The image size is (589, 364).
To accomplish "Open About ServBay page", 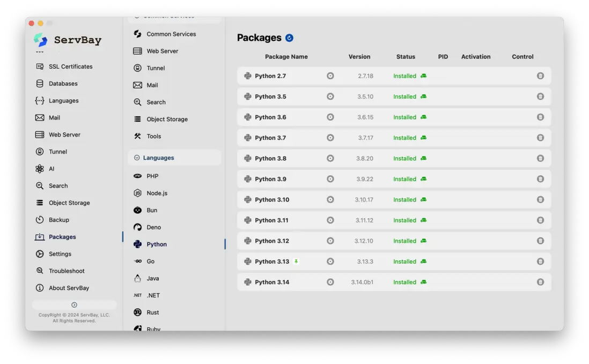I will pos(69,288).
